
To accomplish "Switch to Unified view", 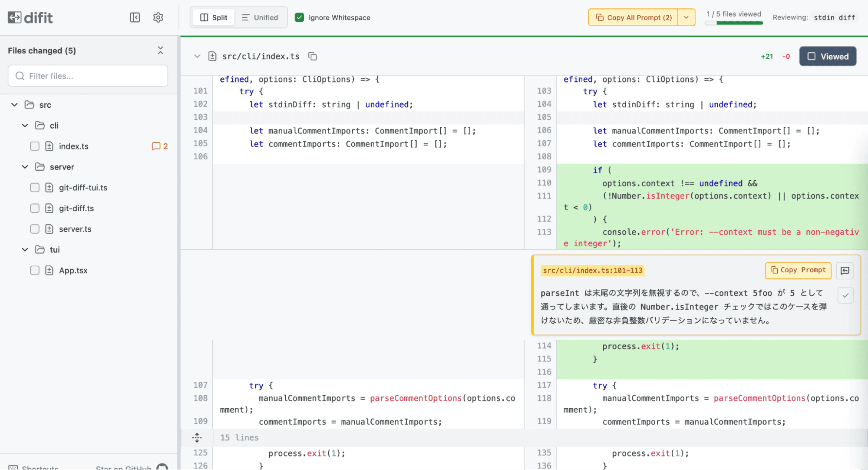I will pos(260,17).
